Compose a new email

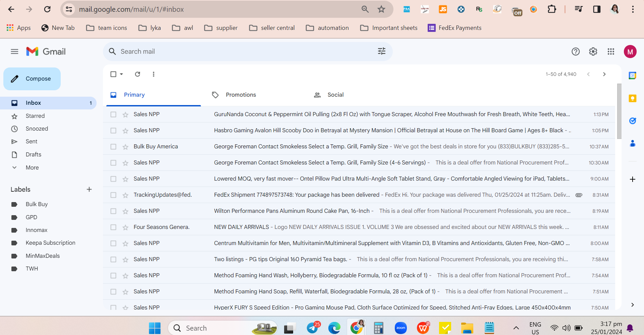pos(32,79)
